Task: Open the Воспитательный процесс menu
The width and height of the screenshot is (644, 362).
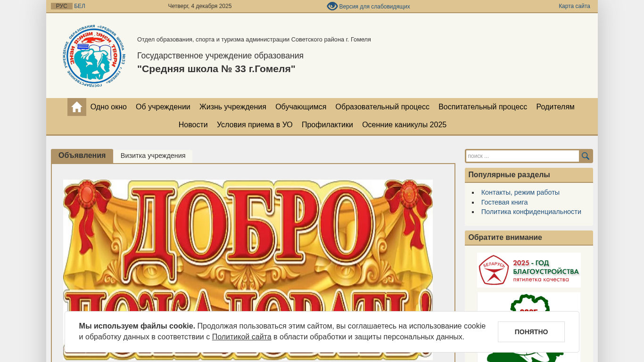Action: click(483, 107)
